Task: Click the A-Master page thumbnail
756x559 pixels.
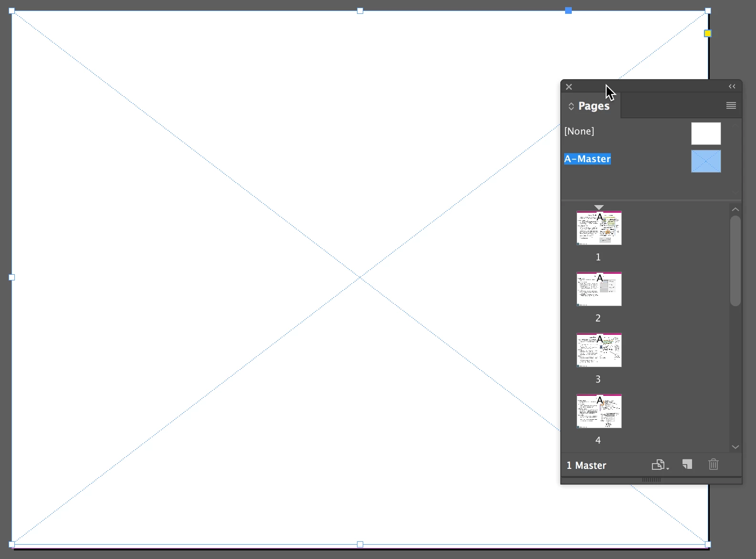Action: [706, 161]
